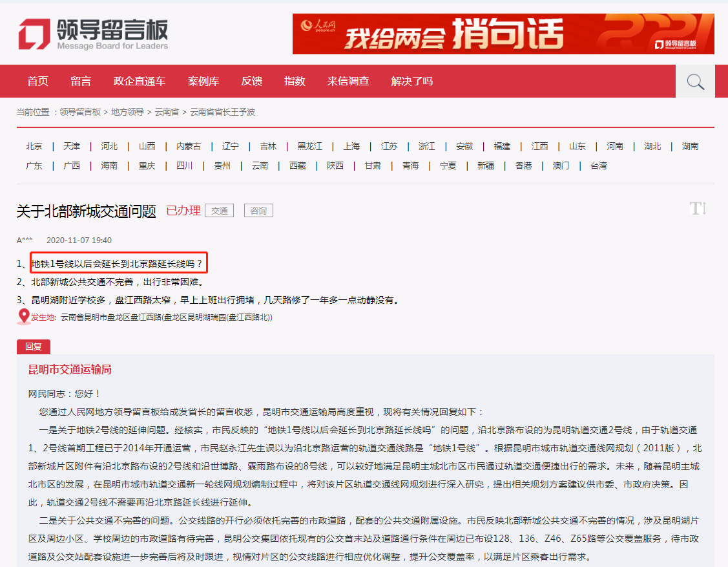Click the red location pin icon
This screenshot has width=728, height=567.
point(24,316)
